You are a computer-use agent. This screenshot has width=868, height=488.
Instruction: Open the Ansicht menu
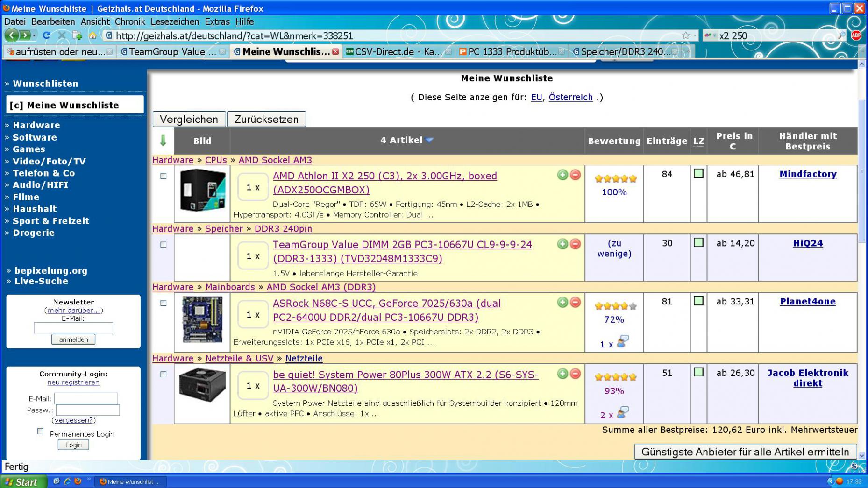(x=95, y=21)
